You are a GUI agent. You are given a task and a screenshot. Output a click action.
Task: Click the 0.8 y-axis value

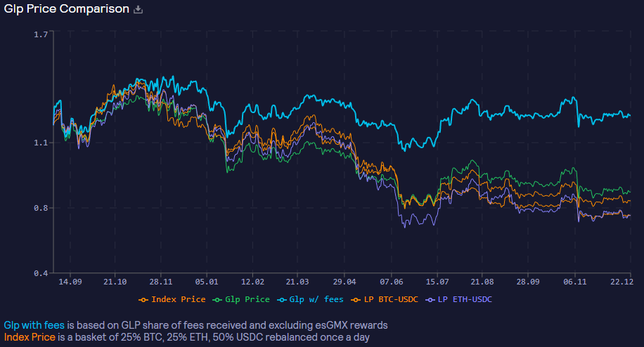(x=41, y=208)
